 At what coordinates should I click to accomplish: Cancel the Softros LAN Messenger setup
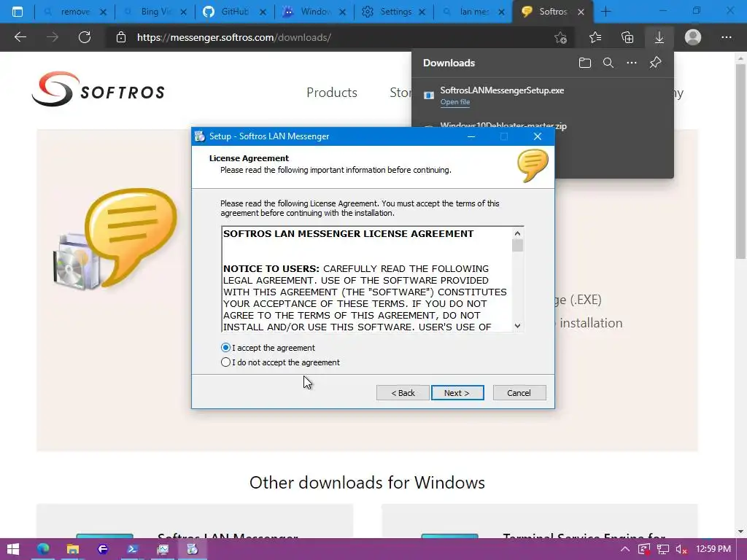click(x=519, y=393)
